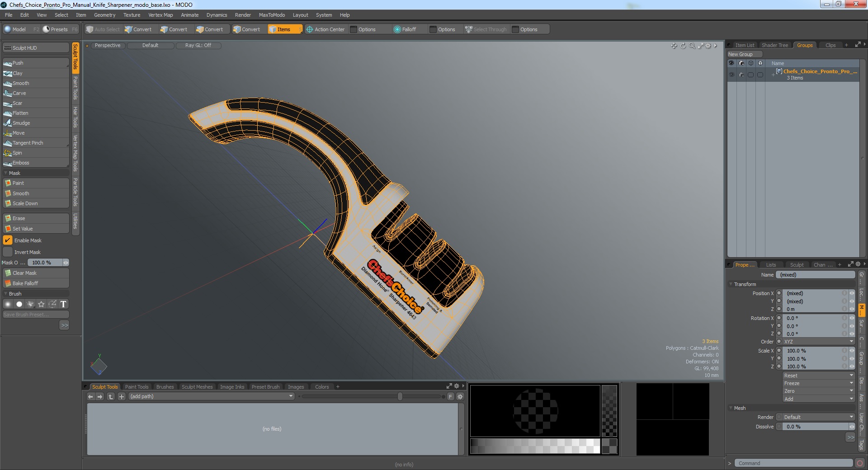This screenshot has height=470, width=868.
Task: Pick the hard round brush tip
Action: [19, 304]
